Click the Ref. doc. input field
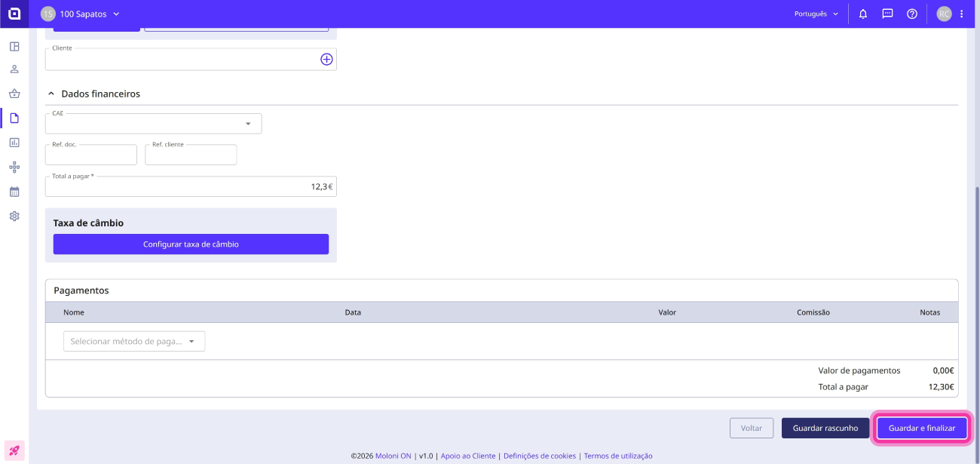This screenshot has width=980, height=464. click(x=91, y=155)
